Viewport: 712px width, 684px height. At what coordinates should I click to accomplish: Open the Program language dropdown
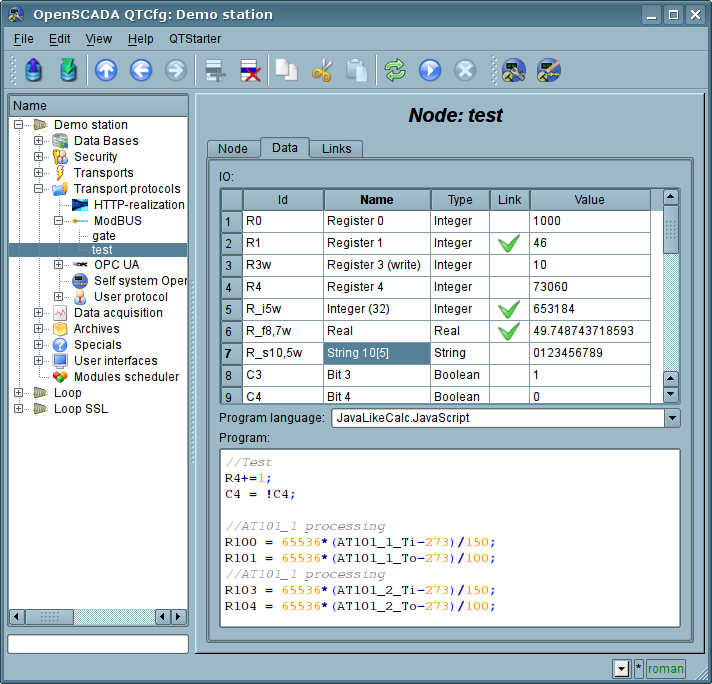click(x=672, y=418)
